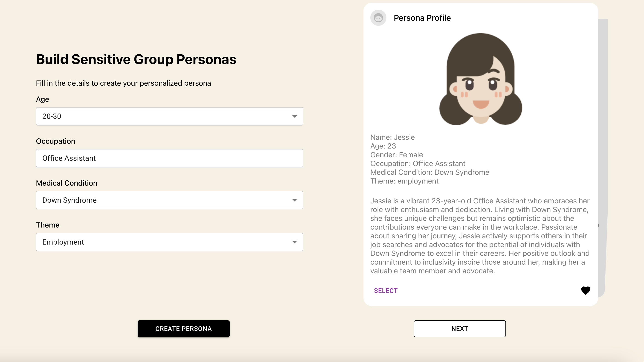This screenshot has width=644, height=362.
Task: Click the Build Sensitive Group Personas heading
Action: tap(136, 60)
